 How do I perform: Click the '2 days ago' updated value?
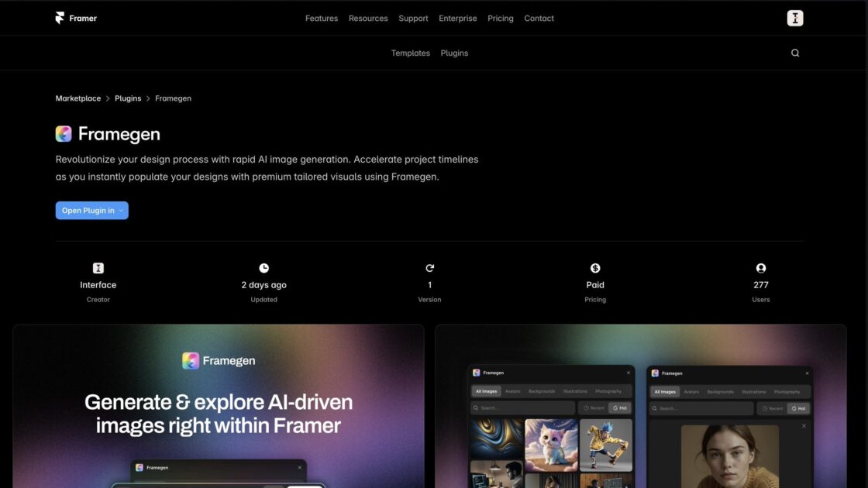264,285
